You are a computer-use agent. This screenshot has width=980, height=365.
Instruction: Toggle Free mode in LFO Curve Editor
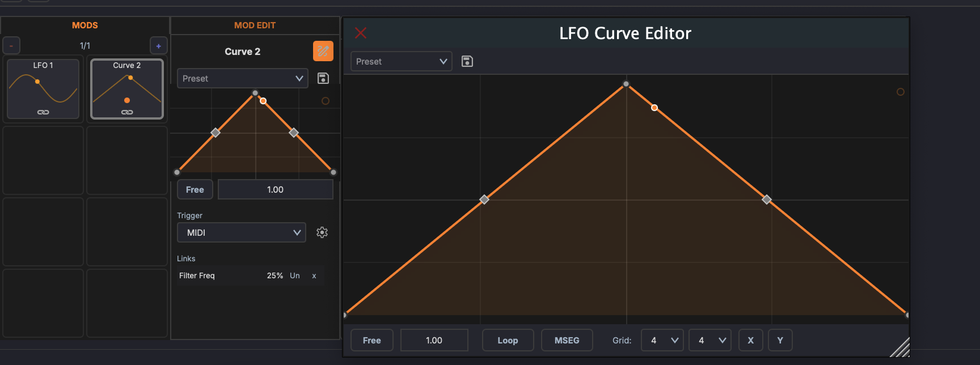(x=372, y=340)
